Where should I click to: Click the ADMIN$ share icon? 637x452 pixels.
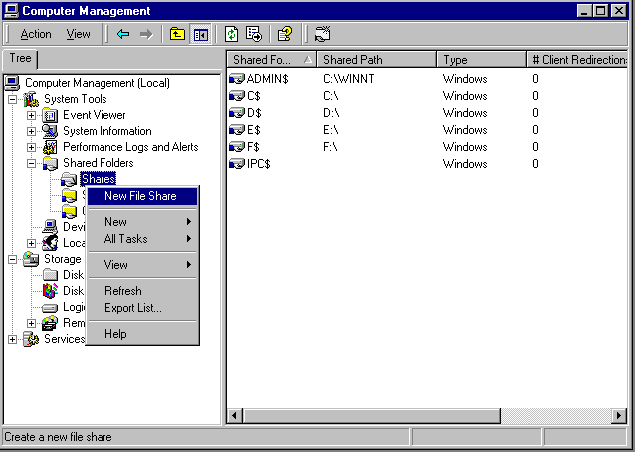[237, 78]
